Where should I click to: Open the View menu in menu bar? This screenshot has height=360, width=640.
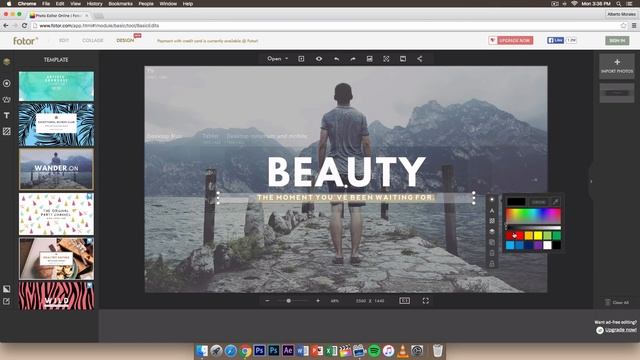(x=76, y=4)
